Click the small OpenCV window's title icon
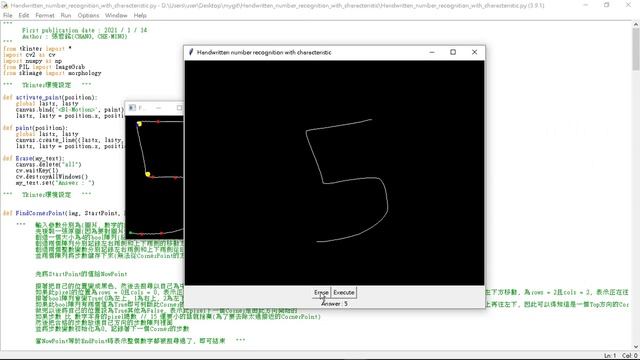The height and width of the screenshot is (360, 640). click(132, 108)
